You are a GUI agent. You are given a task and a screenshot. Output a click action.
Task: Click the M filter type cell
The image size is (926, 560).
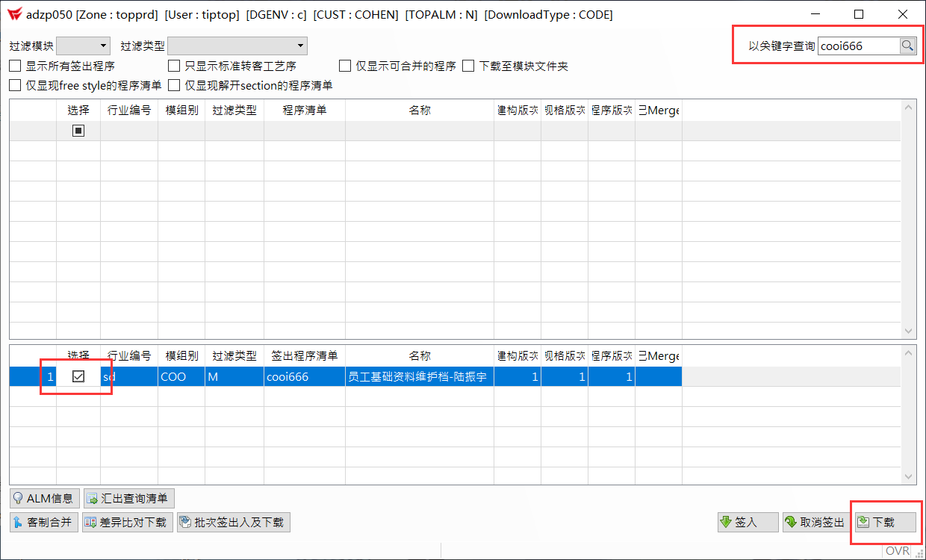coord(234,376)
